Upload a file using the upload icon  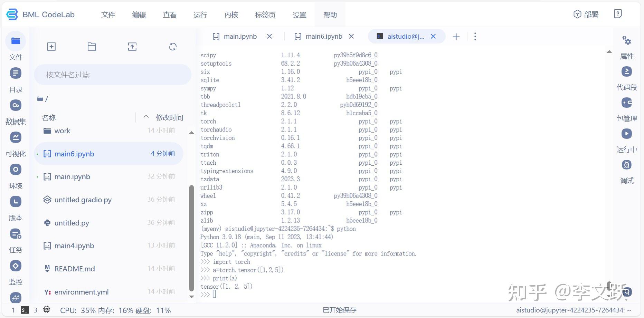[x=132, y=46]
